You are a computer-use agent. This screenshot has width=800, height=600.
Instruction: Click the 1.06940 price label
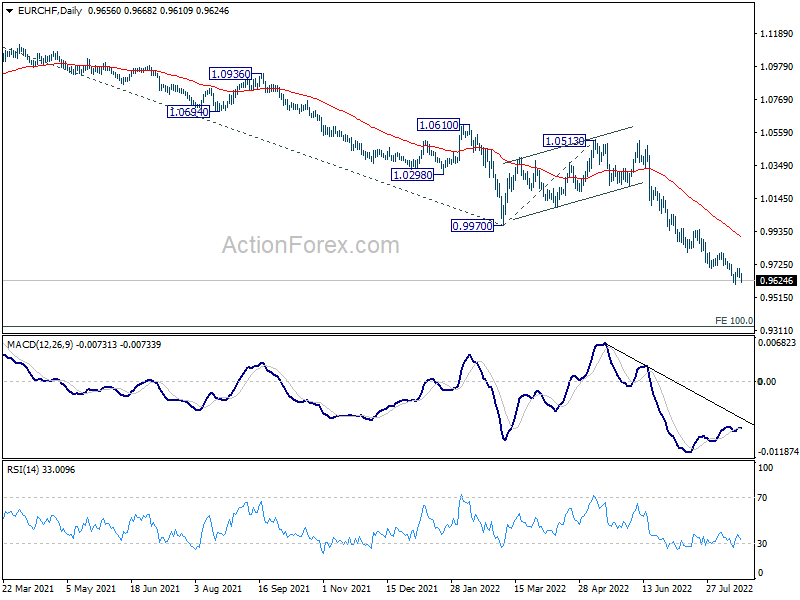tap(188, 112)
